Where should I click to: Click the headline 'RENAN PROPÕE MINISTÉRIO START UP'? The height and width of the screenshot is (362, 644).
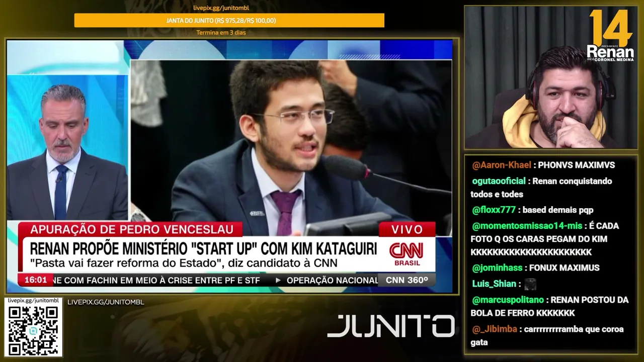(x=203, y=248)
